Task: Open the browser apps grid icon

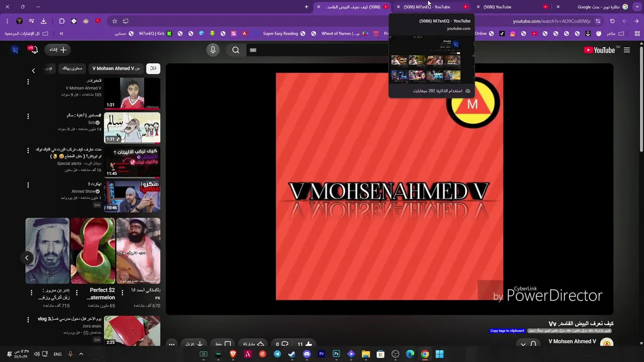Action: [637, 34]
